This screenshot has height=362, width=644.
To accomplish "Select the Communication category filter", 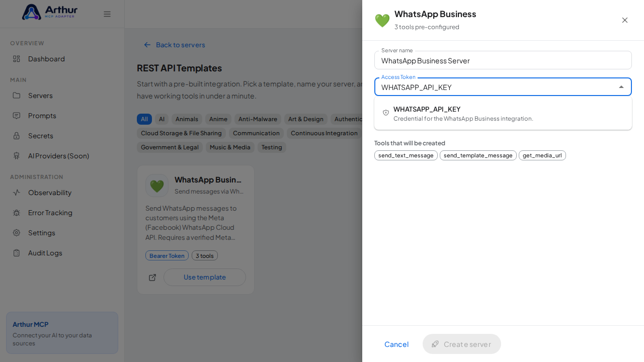I will pos(256,133).
